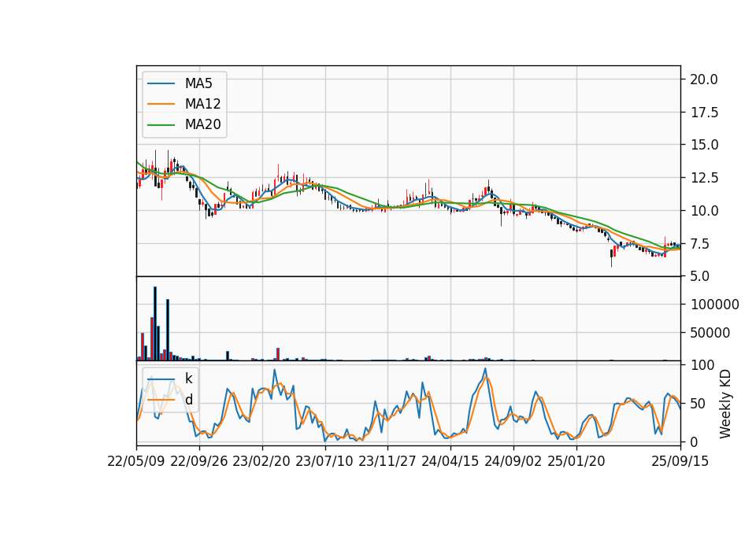
Task: Click the k legend label in KD panel
Action: tap(188, 379)
